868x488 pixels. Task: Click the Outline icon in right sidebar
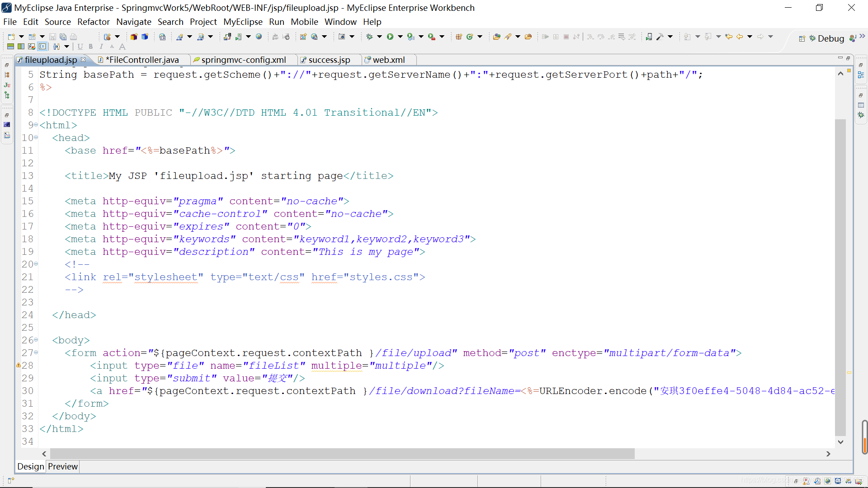pyautogui.click(x=861, y=75)
